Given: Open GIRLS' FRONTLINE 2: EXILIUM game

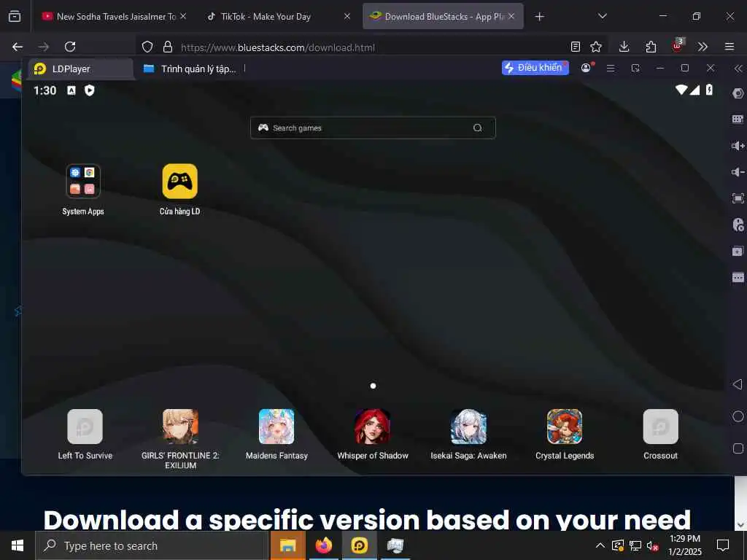Looking at the screenshot, I should (181, 427).
